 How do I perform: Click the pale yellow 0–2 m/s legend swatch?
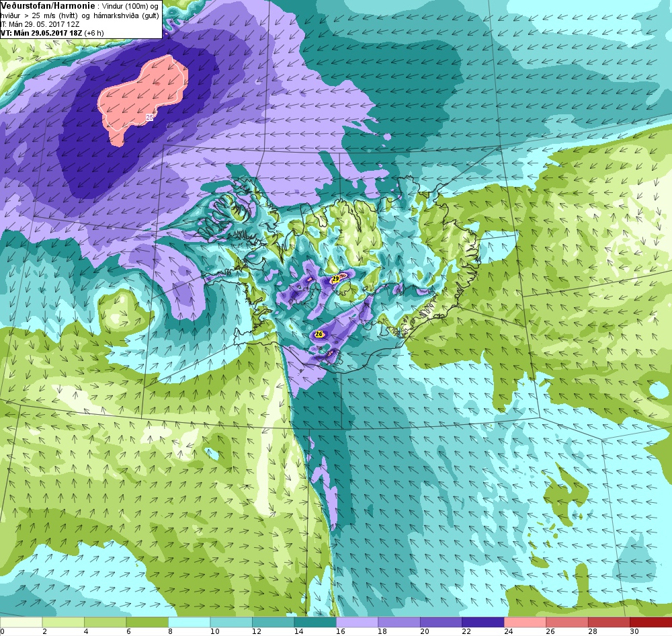pos(21,623)
